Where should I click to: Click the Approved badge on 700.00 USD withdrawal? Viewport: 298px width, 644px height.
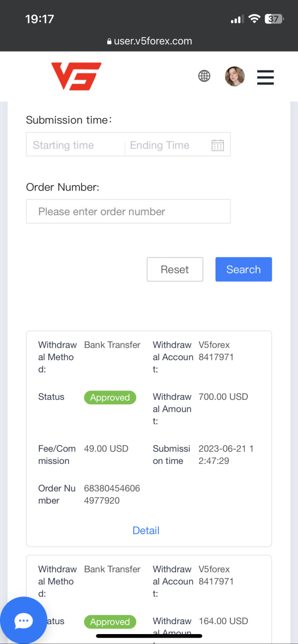pyautogui.click(x=110, y=397)
